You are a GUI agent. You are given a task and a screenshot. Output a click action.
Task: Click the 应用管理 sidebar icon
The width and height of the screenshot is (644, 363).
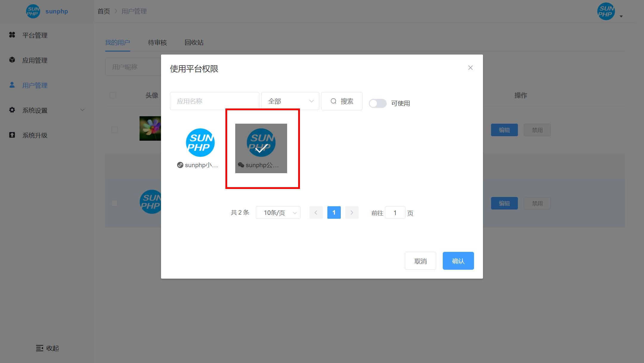(x=13, y=60)
